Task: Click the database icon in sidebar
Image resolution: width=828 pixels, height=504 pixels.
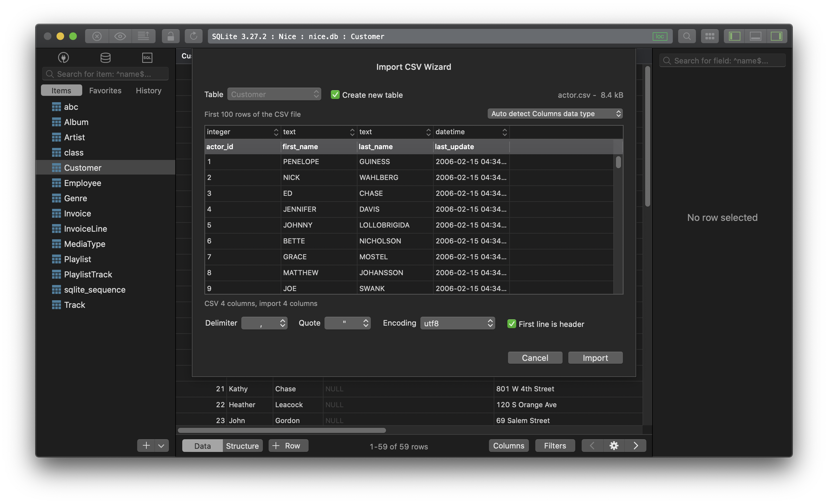Action: 105,57
